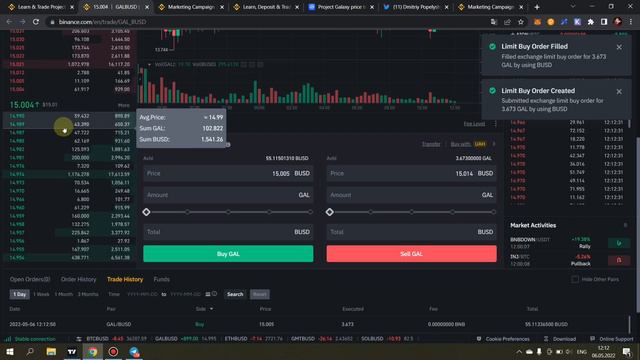Viewport: 640px width, 360px height.
Task: Switch to Learn, Deposit & Trade browser tab
Action: (266, 7)
